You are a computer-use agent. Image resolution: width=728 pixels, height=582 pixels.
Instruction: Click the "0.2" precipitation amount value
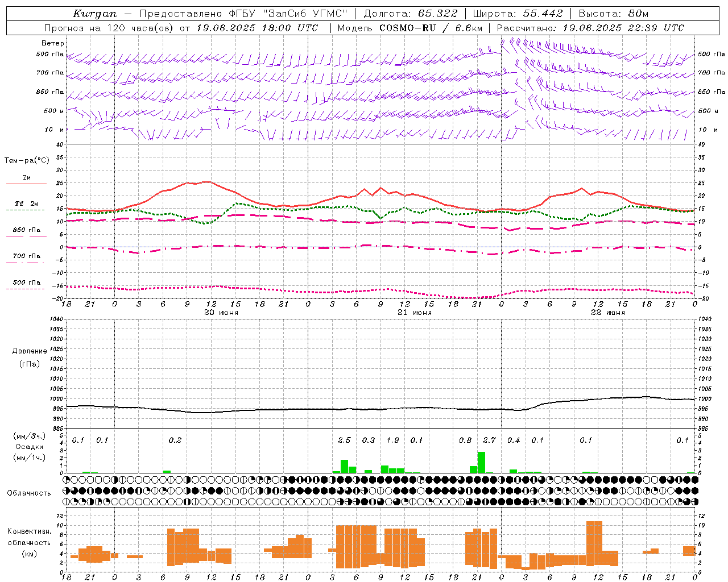pos(175,440)
